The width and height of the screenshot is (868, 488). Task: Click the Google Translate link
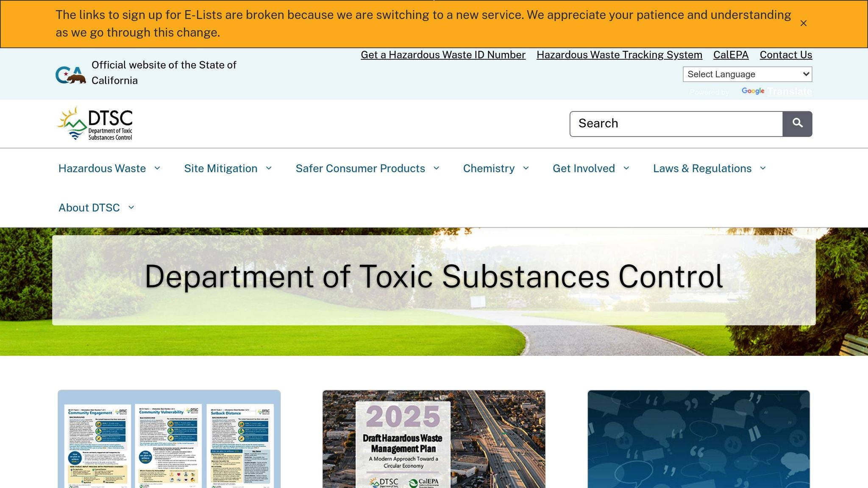click(776, 91)
